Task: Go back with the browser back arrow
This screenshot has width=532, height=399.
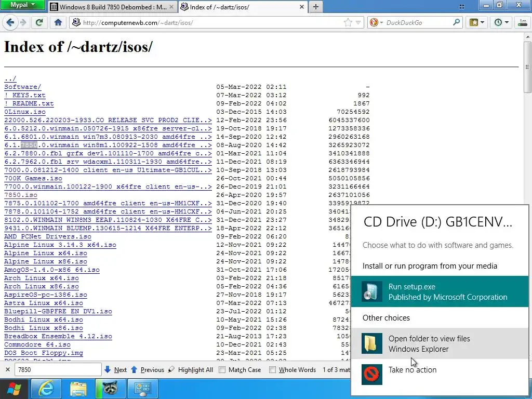Action: pyautogui.click(x=10, y=23)
